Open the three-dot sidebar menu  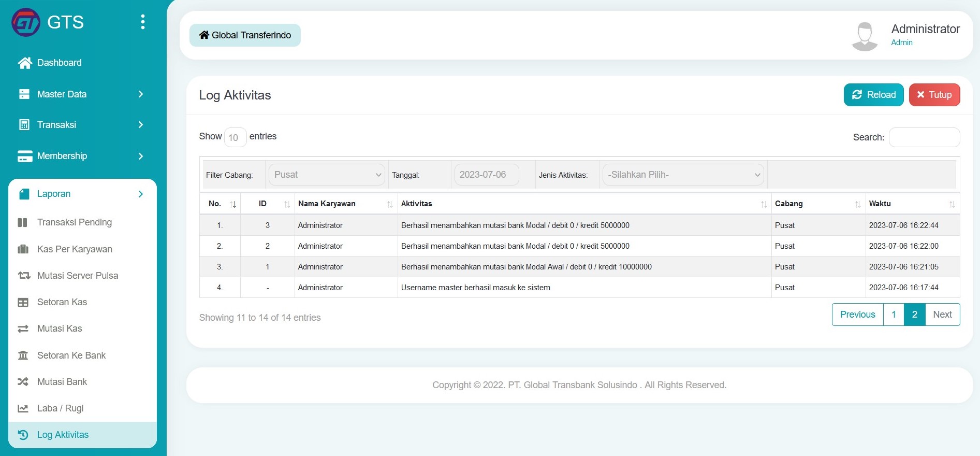coord(143,22)
